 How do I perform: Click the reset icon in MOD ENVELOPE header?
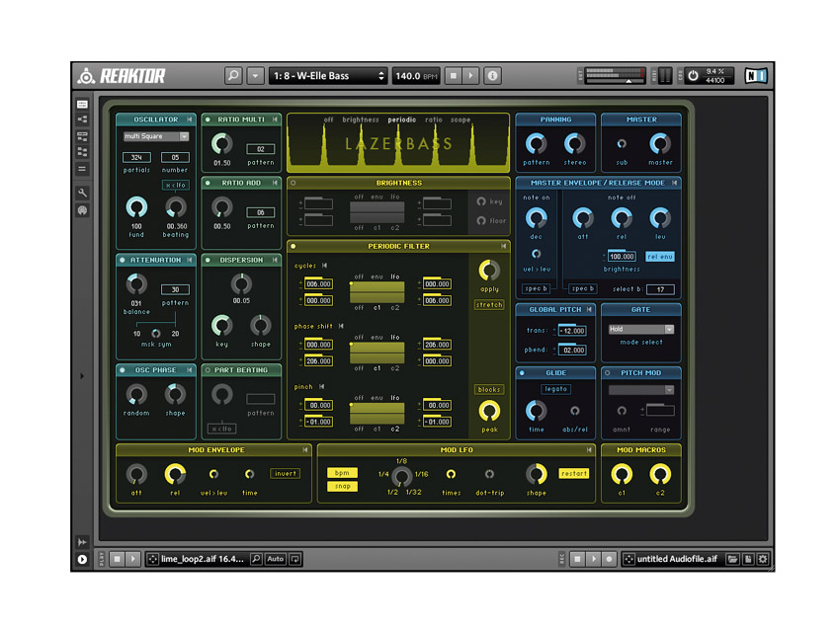click(x=304, y=450)
